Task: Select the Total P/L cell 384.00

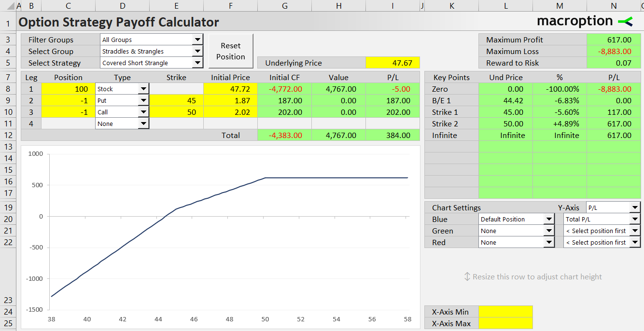Action: click(x=392, y=135)
